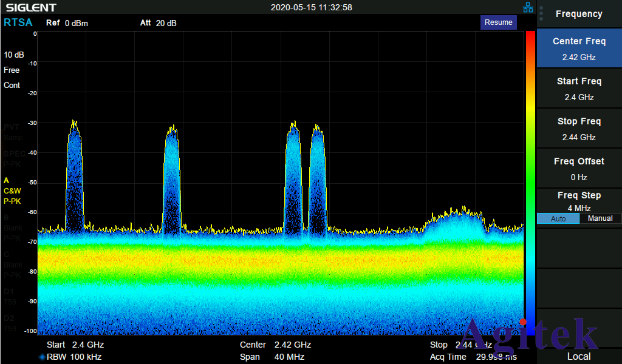Click the Local button
Screen dimensions: 622x364
[x=579, y=356]
